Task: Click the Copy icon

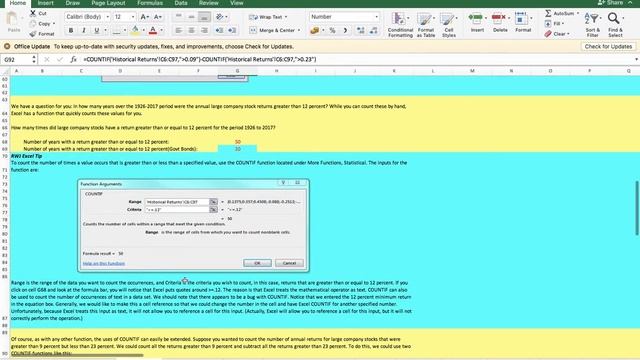Action: (x=33, y=24)
